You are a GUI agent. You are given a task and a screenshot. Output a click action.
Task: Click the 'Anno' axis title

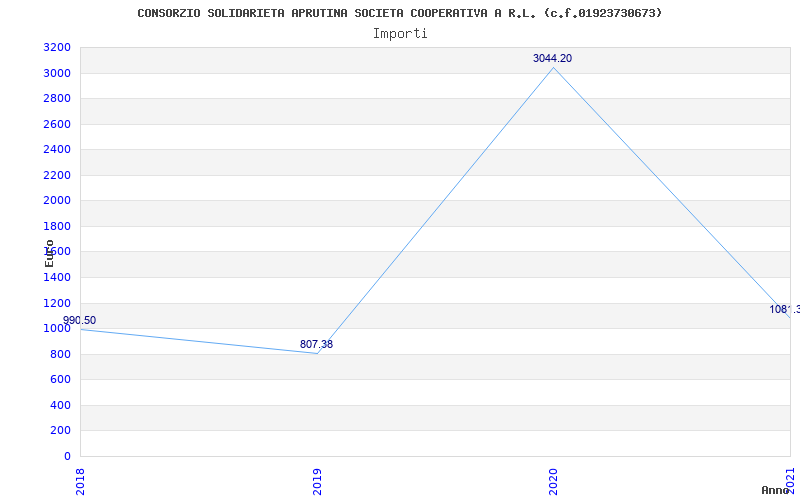[775, 490]
